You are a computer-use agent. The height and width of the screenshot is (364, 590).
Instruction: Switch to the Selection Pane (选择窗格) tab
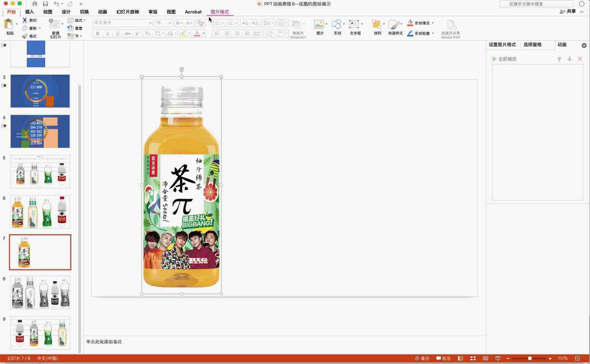[532, 45]
